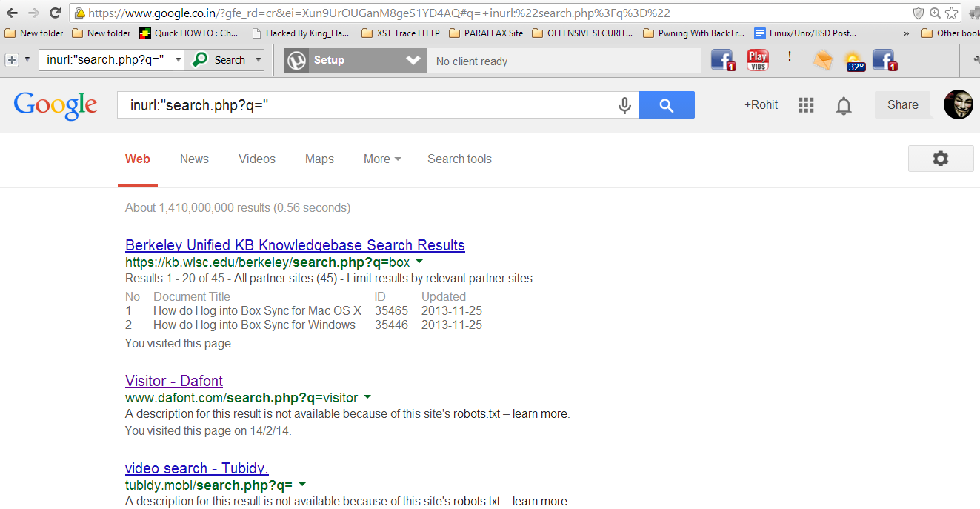
Task: Open the Pwning With BackTr bookmark folder
Action: (x=694, y=33)
